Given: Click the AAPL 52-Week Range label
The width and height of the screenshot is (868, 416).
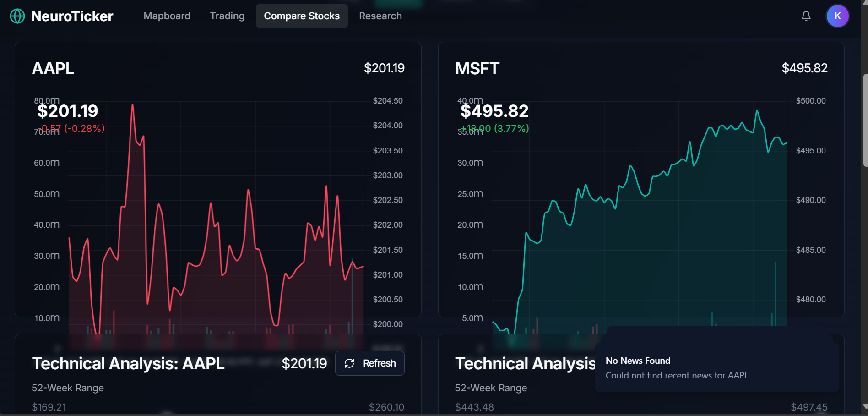Looking at the screenshot, I should 68,388.
